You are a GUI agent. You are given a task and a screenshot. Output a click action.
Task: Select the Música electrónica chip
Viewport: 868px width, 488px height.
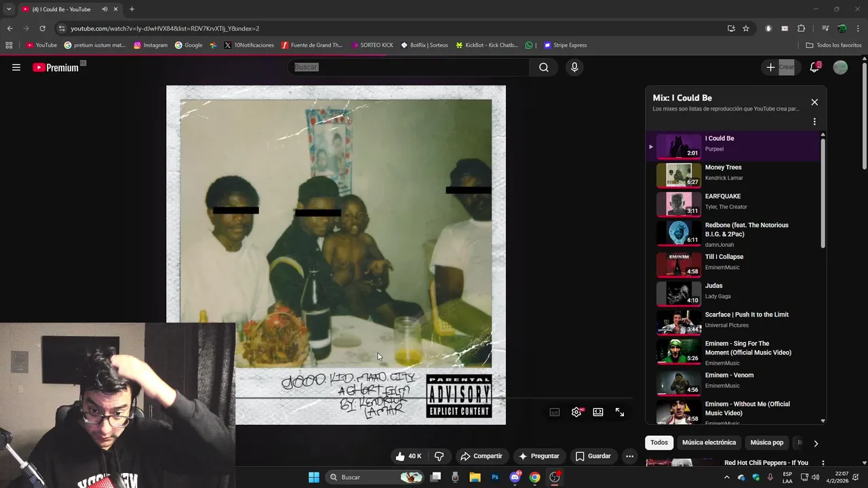709,443
